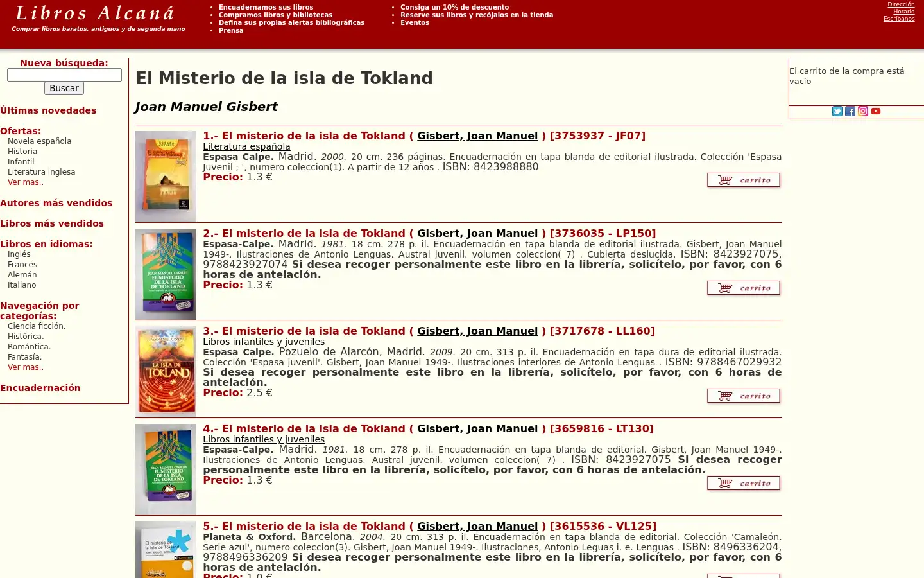Select Alemán language books
The height and width of the screenshot is (578, 924).
[22, 275]
